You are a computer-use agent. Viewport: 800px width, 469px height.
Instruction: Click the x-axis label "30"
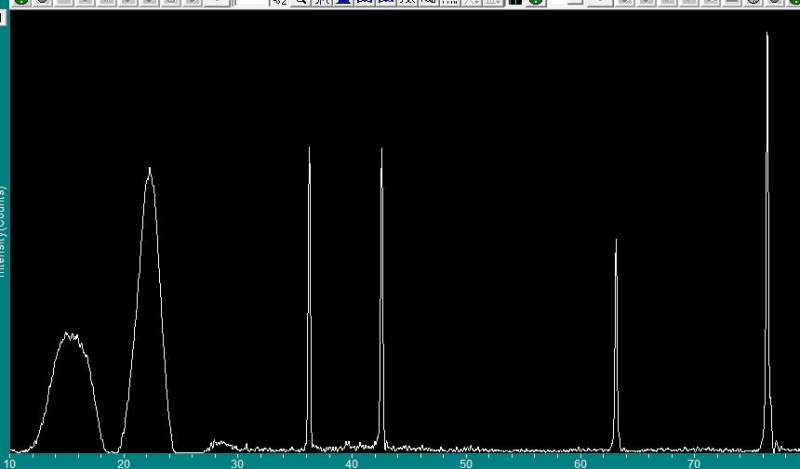click(x=237, y=464)
